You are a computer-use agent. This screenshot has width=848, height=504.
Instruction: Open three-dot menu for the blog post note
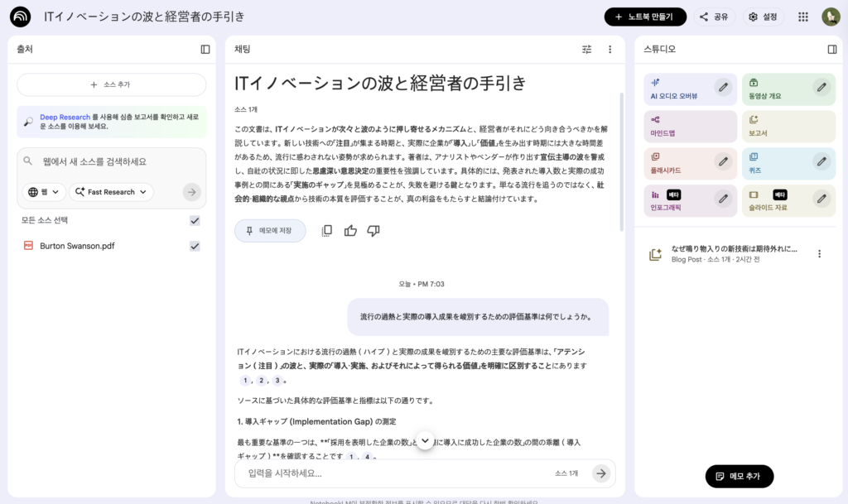click(819, 254)
